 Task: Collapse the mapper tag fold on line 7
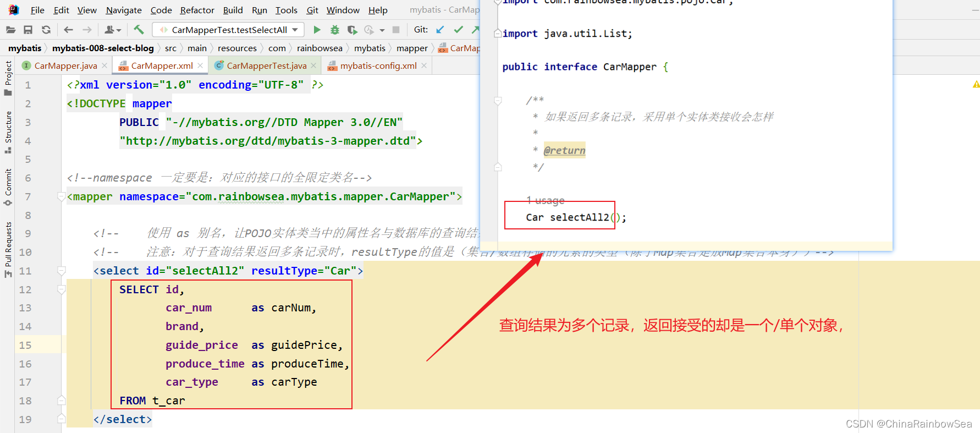pyautogui.click(x=62, y=196)
